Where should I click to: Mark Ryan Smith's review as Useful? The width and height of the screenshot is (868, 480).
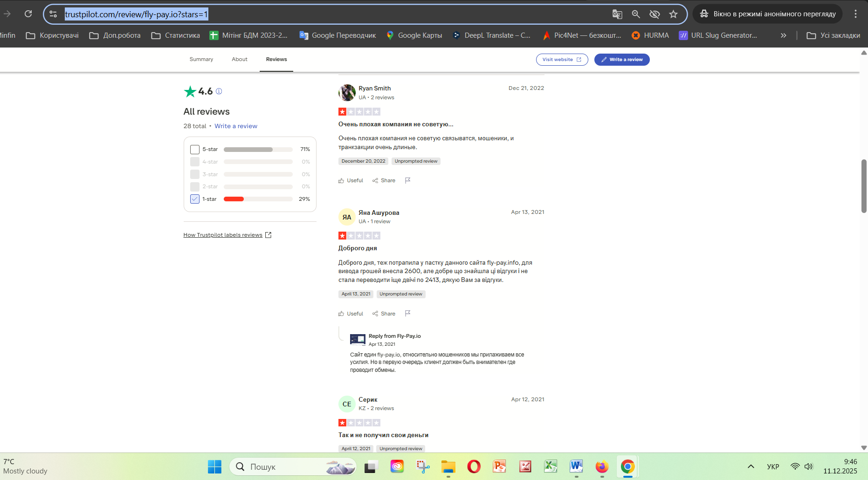pos(351,180)
